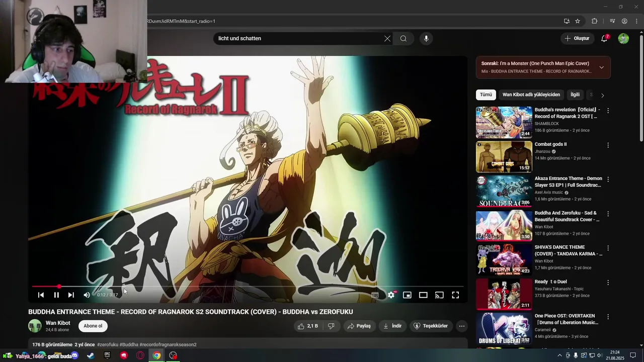Cast video to a TV

439,295
